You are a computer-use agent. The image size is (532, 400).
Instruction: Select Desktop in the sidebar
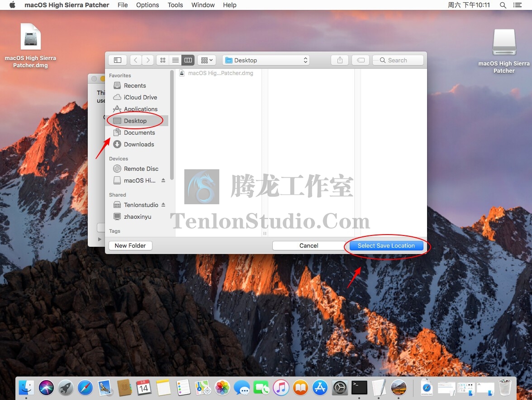point(137,121)
